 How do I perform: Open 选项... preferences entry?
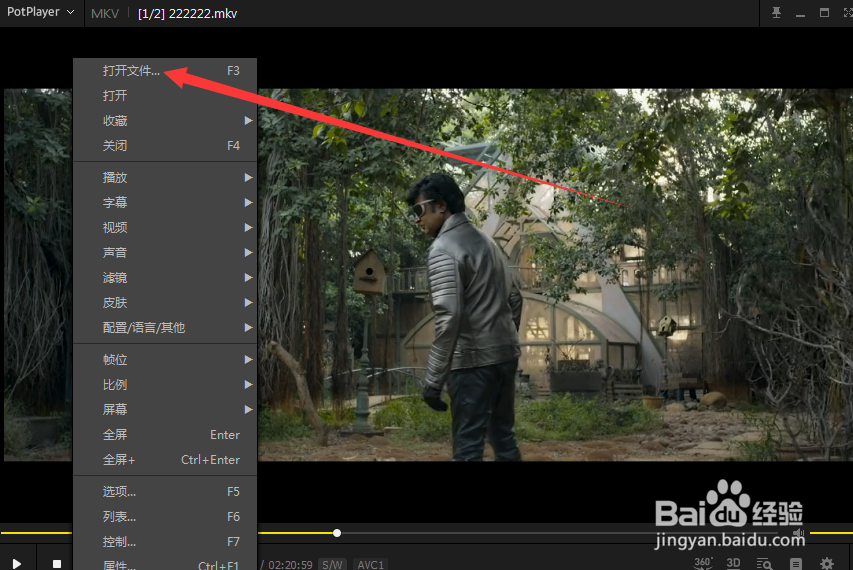pyautogui.click(x=165, y=492)
